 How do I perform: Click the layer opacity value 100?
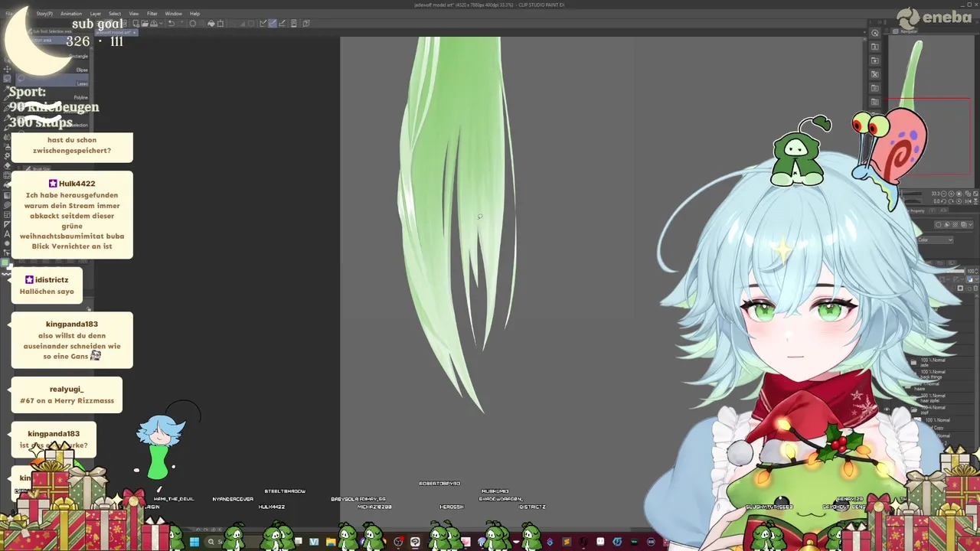(971, 271)
